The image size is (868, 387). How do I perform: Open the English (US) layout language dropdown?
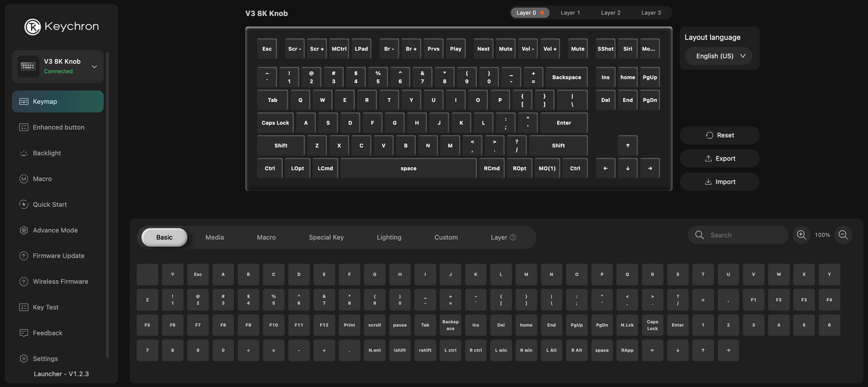tap(720, 56)
